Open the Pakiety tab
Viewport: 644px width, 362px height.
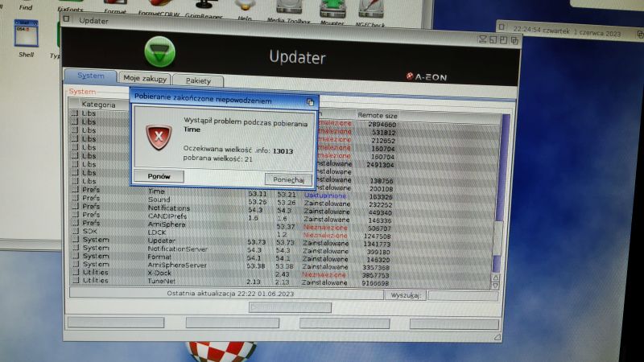pos(198,80)
